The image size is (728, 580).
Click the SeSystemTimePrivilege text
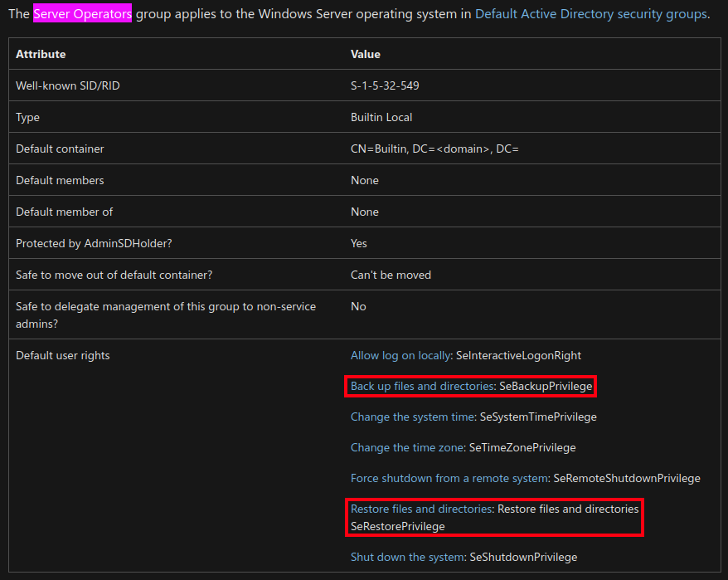(538, 417)
